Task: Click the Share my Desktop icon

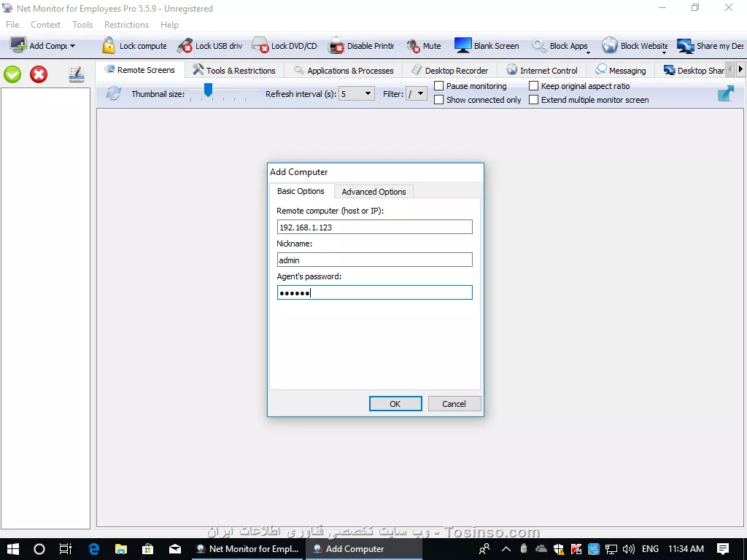Action: pyautogui.click(x=686, y=46)
